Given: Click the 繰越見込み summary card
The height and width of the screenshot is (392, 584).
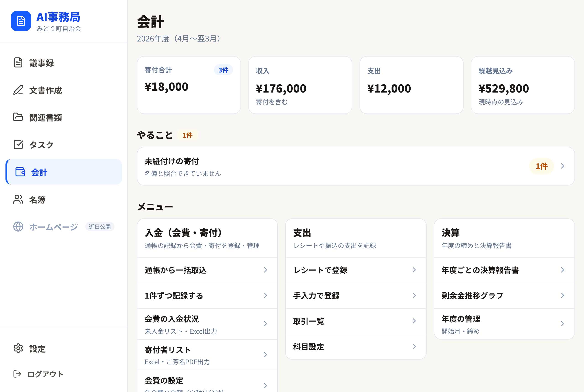Looking at the screenshot, I should coord(522,85).
